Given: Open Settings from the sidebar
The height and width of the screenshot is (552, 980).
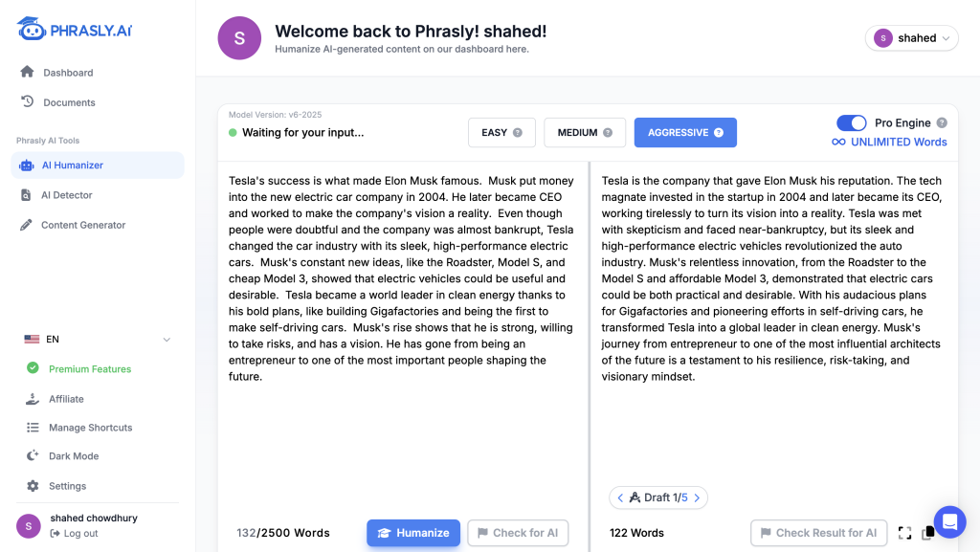Looking at the screenshot, I should (67, 486).
